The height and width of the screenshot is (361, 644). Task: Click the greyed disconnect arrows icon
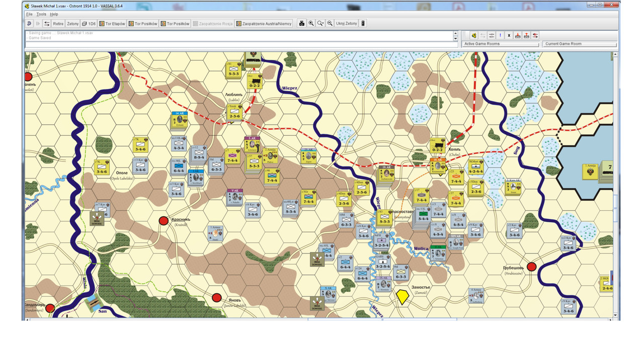(x=482, y=35)
